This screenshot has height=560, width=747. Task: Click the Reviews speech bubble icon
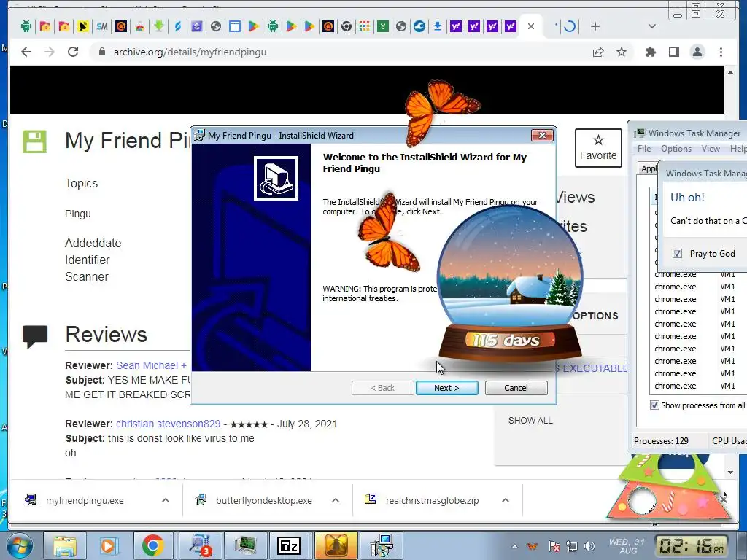pos(35,337)
